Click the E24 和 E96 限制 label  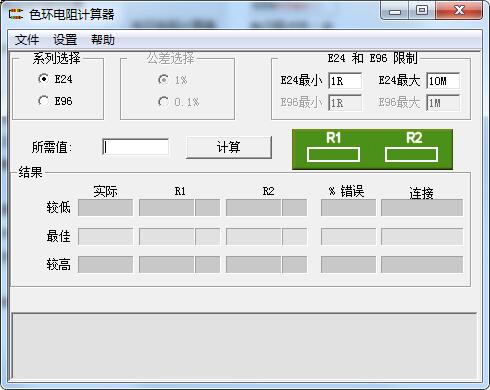372,58
